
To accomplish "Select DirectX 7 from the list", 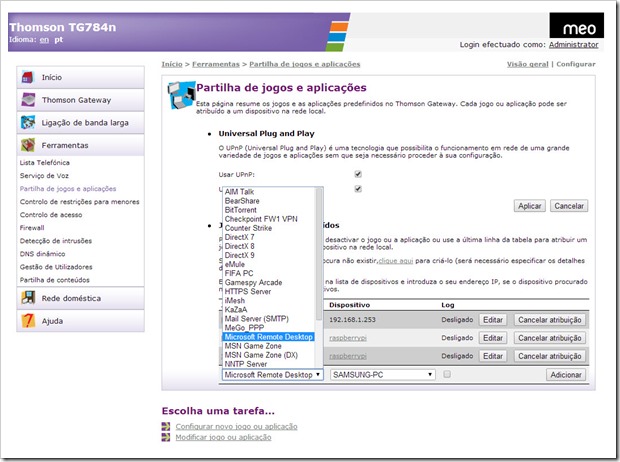I will 239,237.
